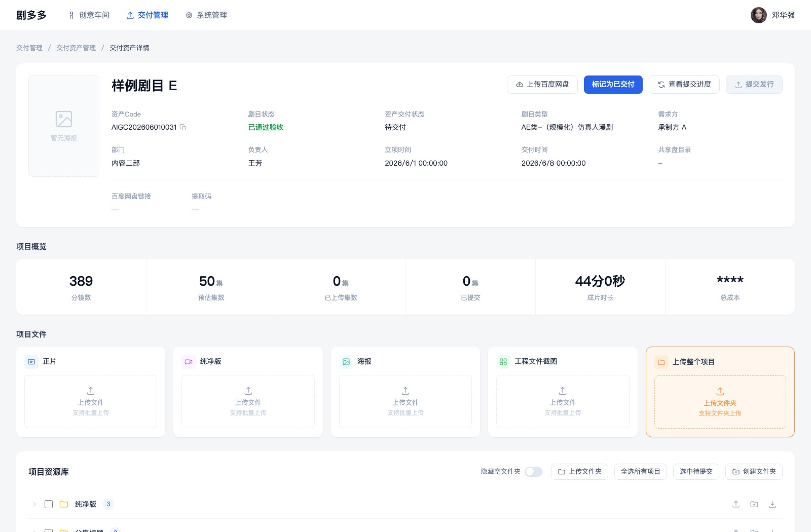Click the 正片 card's video icon
The width and height of the screenshot is (811, 532).
(x=31, y=362)
